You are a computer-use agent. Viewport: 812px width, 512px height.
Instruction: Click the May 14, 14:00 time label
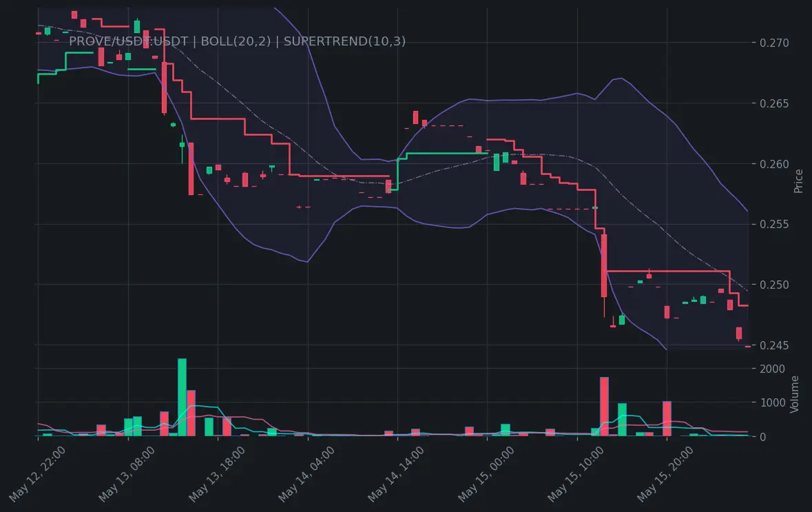pyautogui.click(x=396, y=474)
